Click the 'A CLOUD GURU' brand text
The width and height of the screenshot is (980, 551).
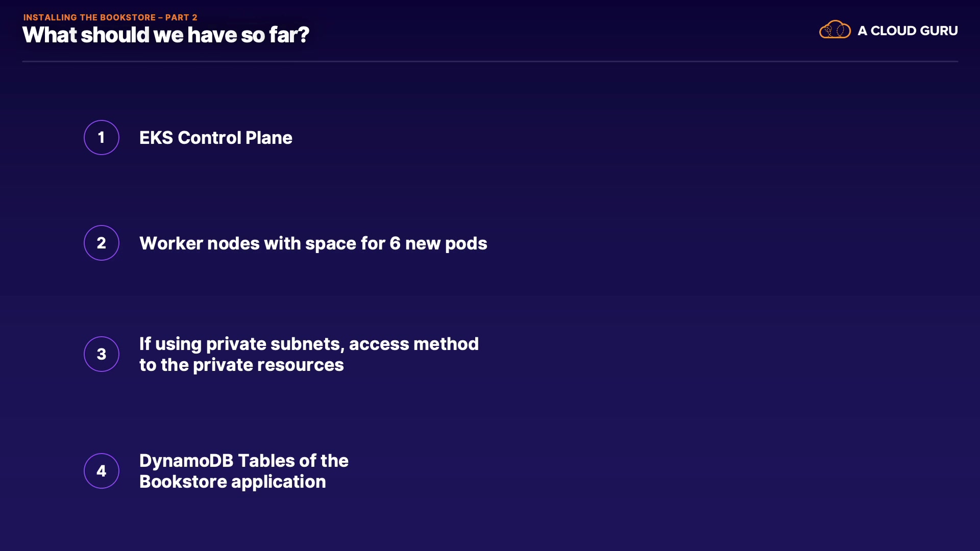[907, 31]
